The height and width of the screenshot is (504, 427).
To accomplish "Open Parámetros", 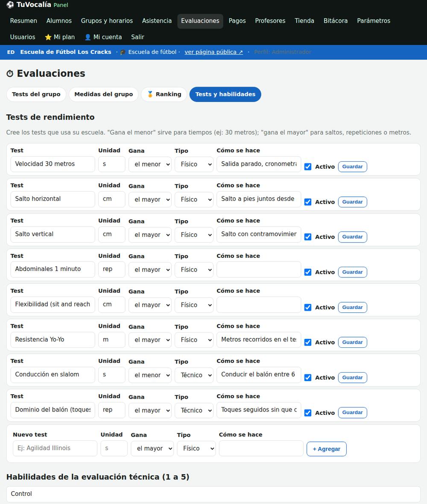I will pyautogui.click(x=373, y=21).
